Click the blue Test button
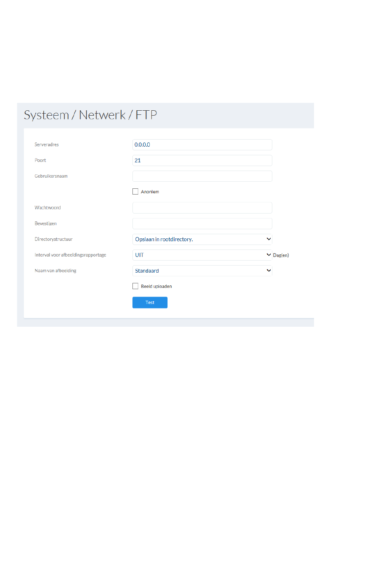 (150, 302)
